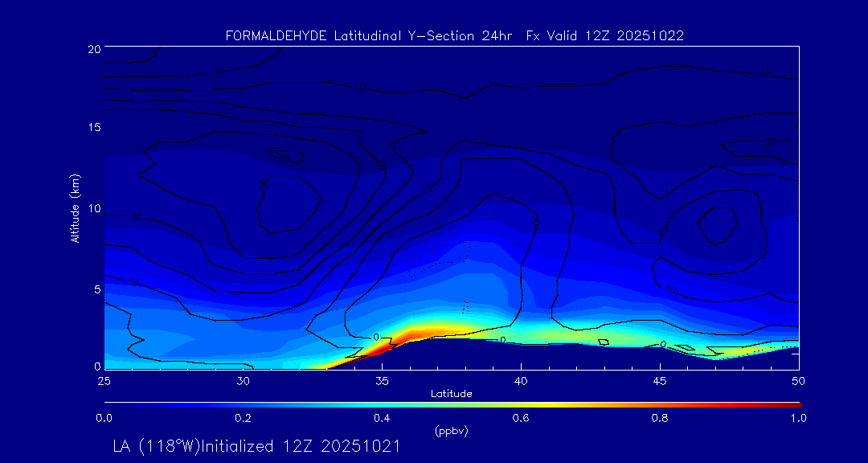Click the altitude tick label 5
Viewport: 868px width, 463px height.
point(95,289)
